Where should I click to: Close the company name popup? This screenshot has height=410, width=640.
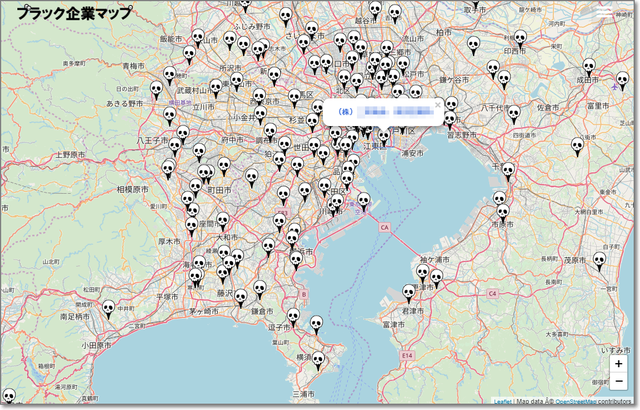[438, 104]
